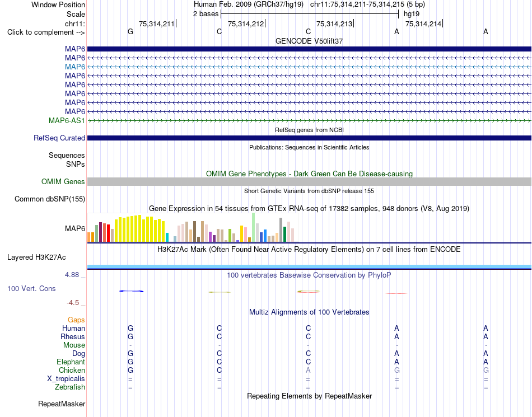
Task: Click the 'Chicken' species label
Action: 72,370
